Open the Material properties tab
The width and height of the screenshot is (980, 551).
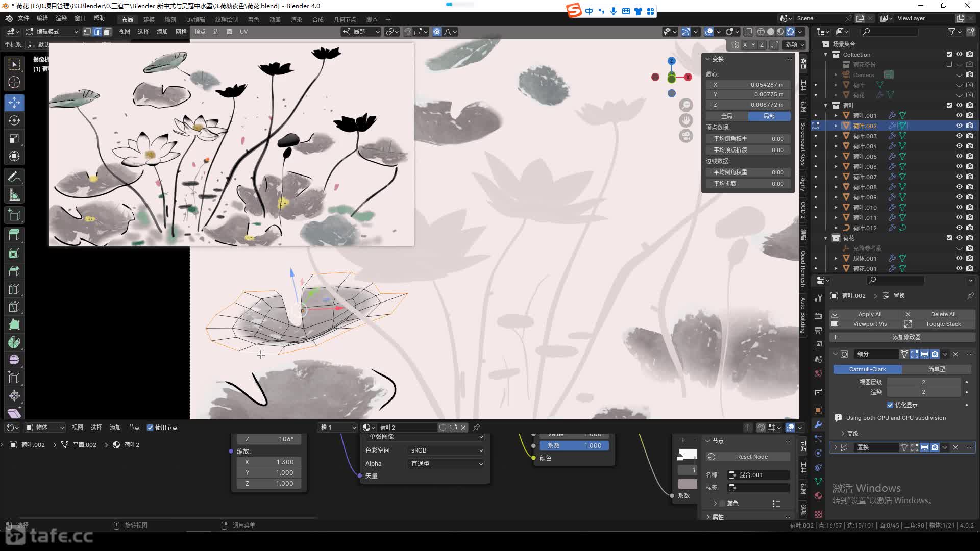click(818, 496)
